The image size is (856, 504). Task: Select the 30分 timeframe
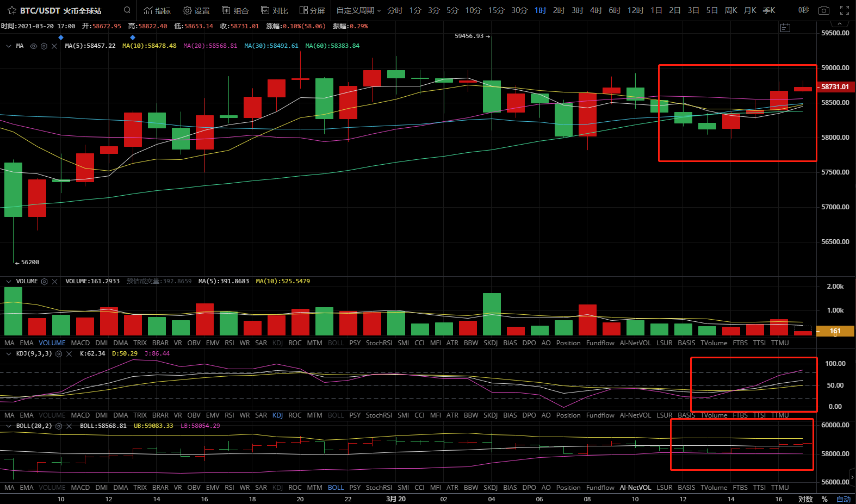pyautogui.click(x=519, y=10)
